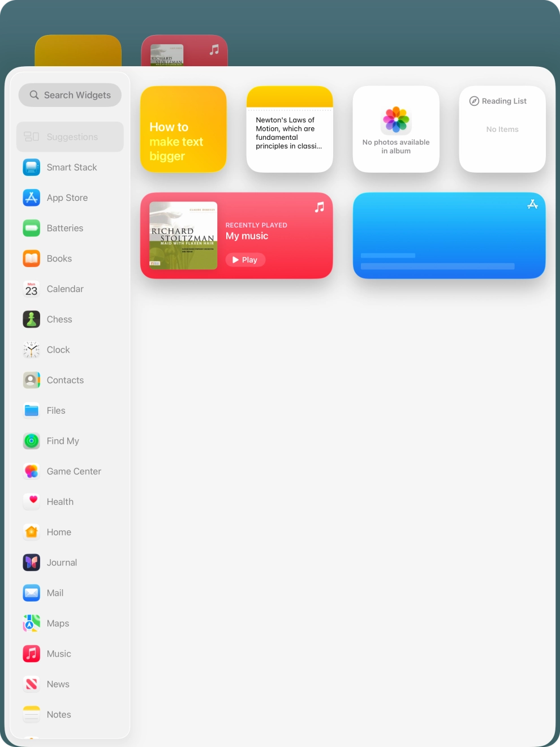
Task: Click the Batteries icon
Action: pos(32,228)
